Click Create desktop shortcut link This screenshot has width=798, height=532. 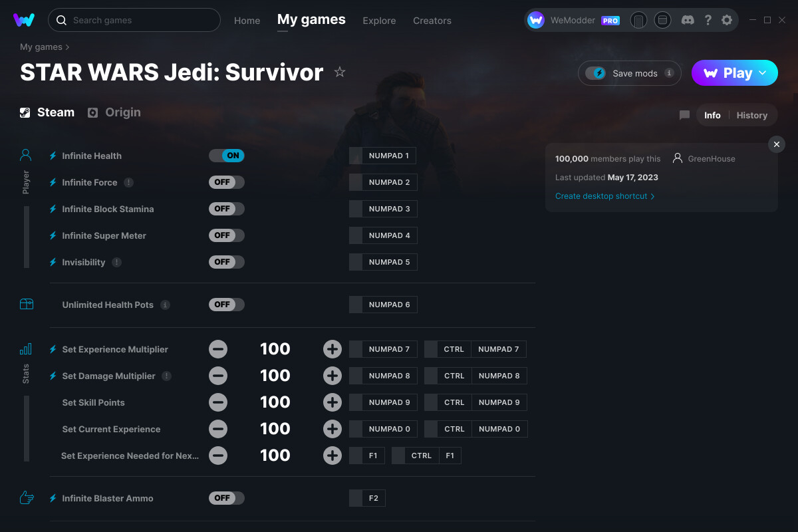pos(605,196)
